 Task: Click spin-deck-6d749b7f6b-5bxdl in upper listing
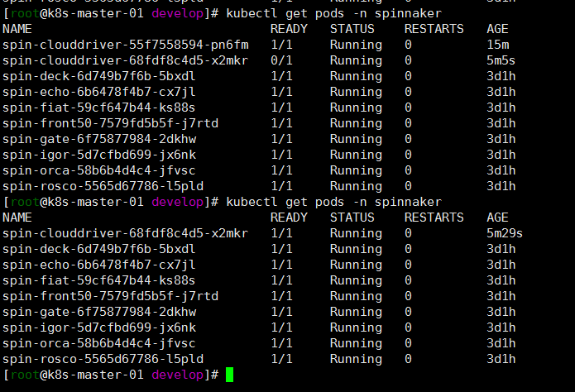99,76
